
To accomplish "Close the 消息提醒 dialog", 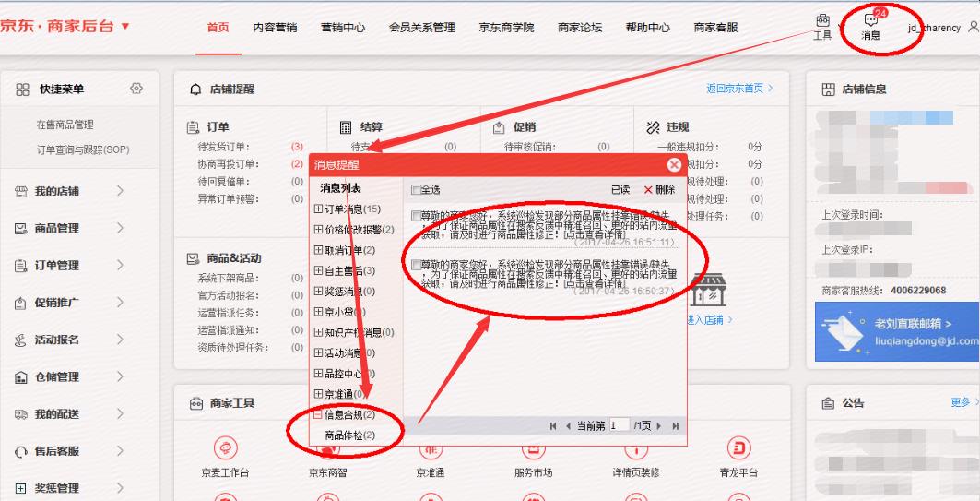I will coord(674,165).
